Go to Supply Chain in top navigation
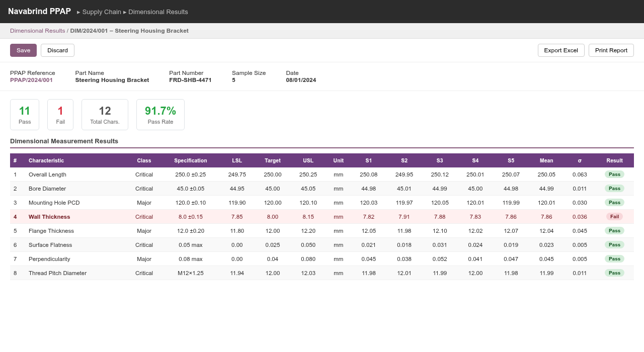This screenshot has height=352, width=644. tap(102, 12)
